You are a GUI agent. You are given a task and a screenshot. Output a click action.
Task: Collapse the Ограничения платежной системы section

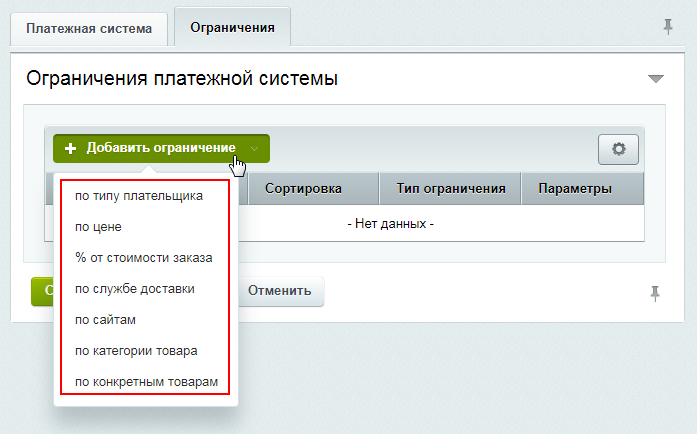coord(656,79)
